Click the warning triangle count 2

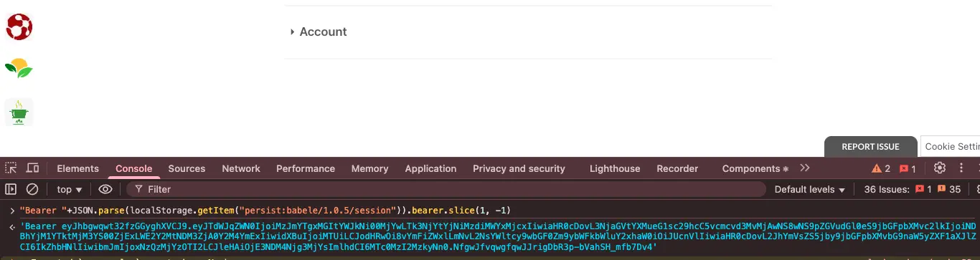click(x=881, y=168)
